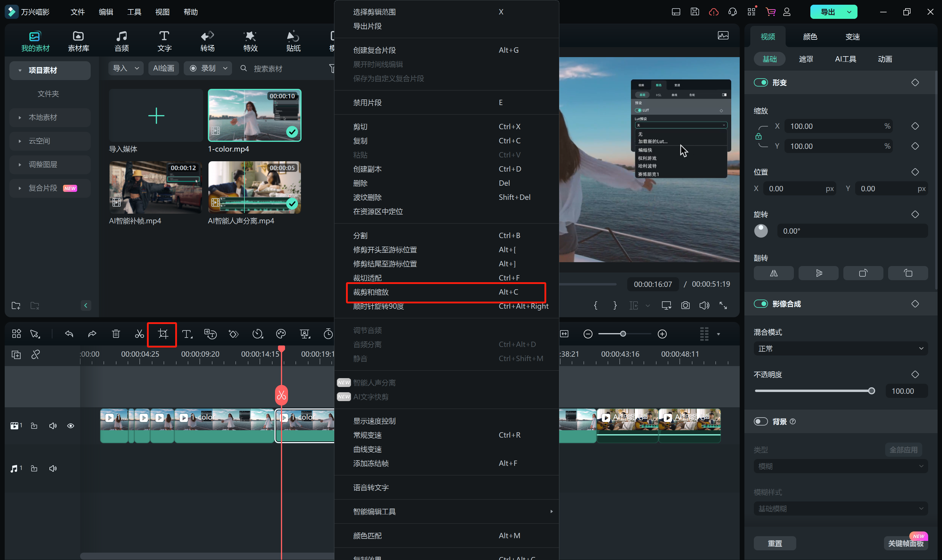The width and height of the screenshot is (942, 560).
Task: Click the crop tool icon in timeline toolbar
Action: click(163, 334)
